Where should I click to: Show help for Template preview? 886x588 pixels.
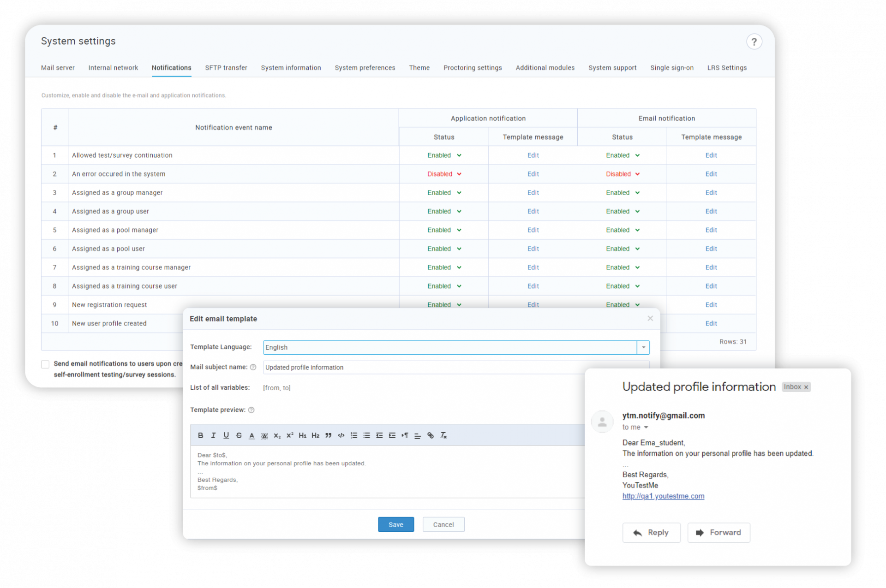tap(251, 410)
